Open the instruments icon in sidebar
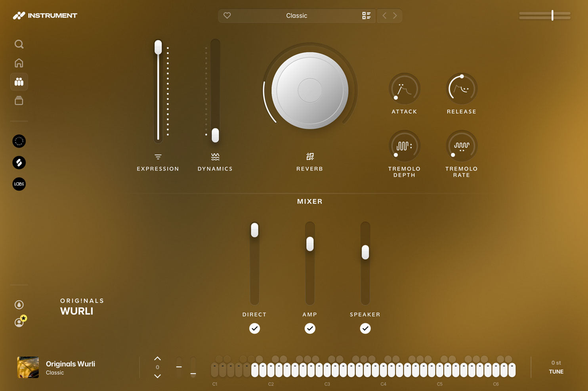This screenshot has width=588, height=391. pyautogui.click(x=19, y=82)
